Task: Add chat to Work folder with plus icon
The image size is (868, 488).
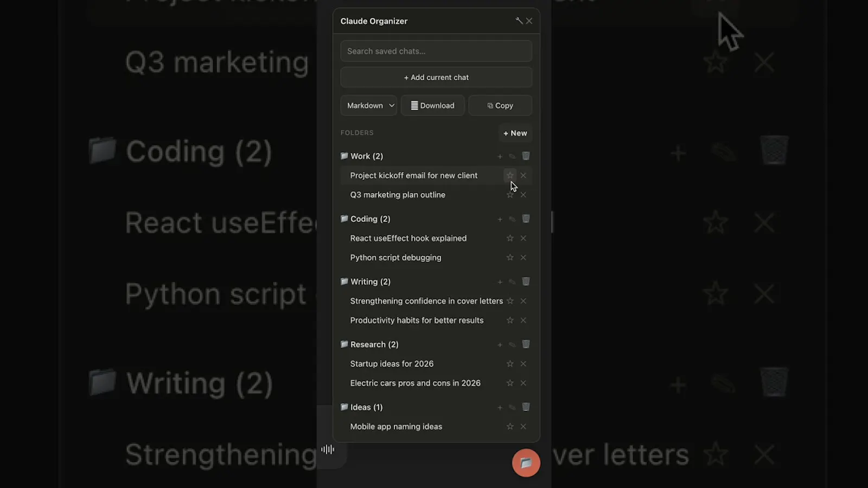Action: pos(500,157)
